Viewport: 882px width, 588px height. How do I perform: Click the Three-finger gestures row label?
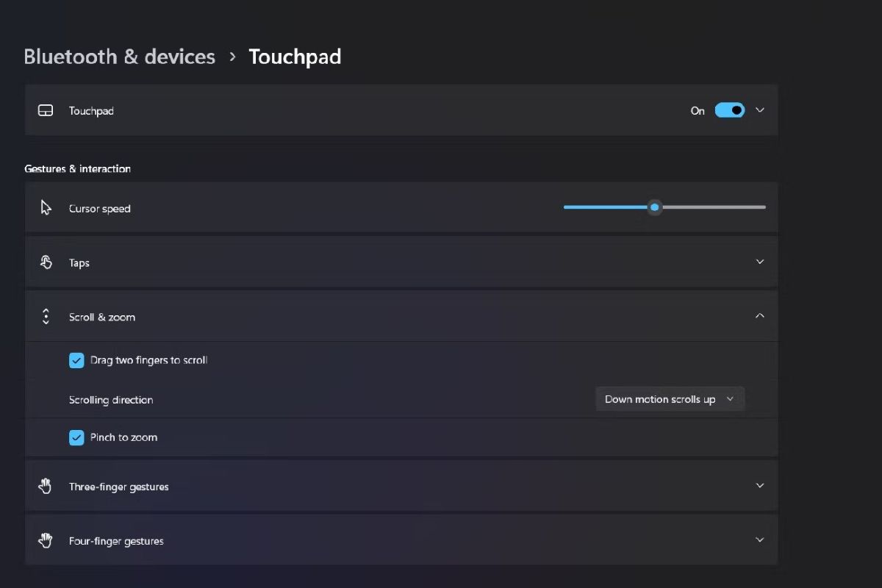point(119,487)
